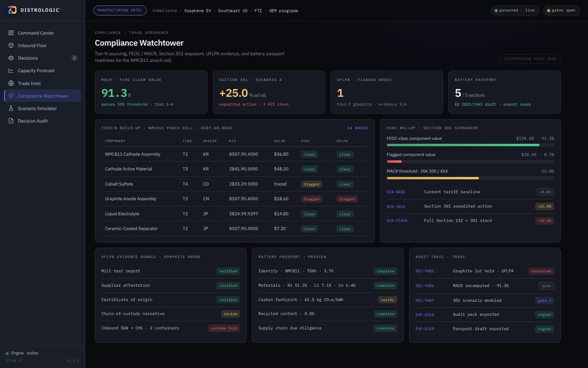Image resolution: width=588 pixels, height=368 pixels.
Task: Open export entry EXP-0319
Action: click(424, 329)
